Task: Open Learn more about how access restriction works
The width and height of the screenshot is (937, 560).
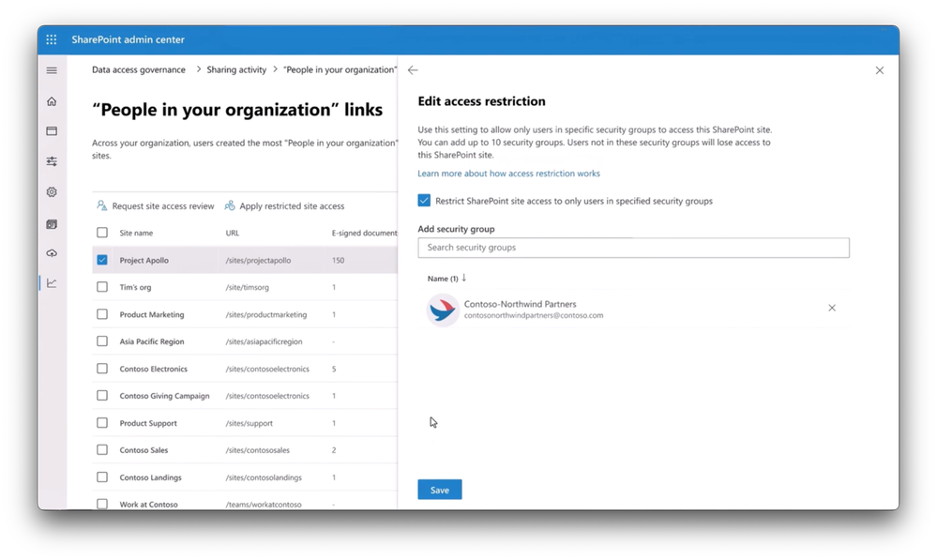Action: [508, 174]
